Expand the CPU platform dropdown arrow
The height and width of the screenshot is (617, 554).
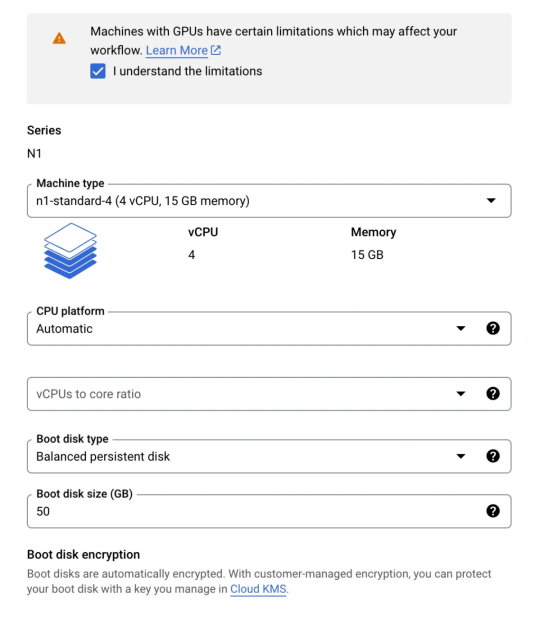[461, 328]
